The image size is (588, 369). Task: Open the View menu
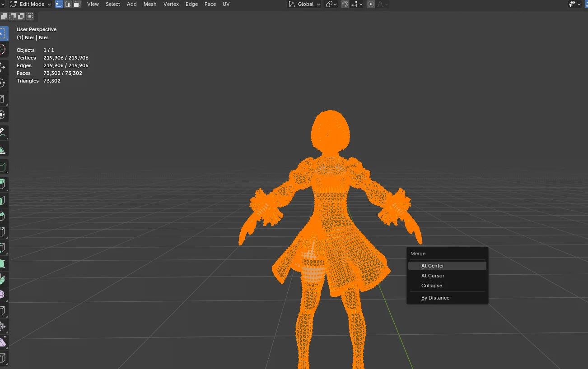[93, 4]
